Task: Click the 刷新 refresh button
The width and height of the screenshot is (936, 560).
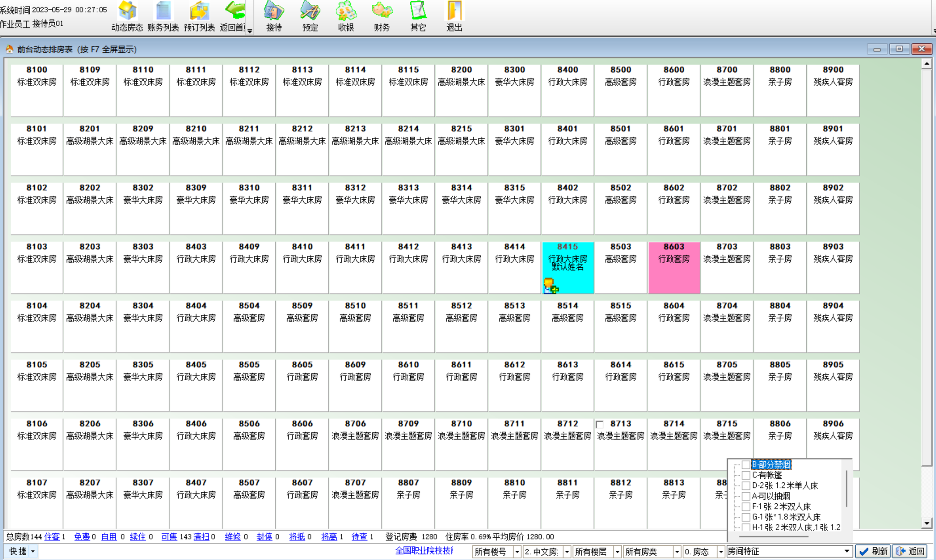Action: point(873,552)
